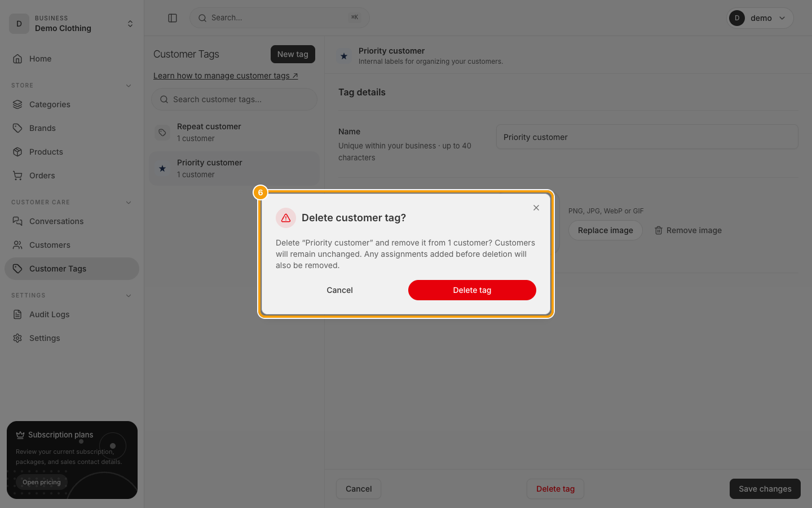Open Learn how to manage customer tags link

click(226, 76)
